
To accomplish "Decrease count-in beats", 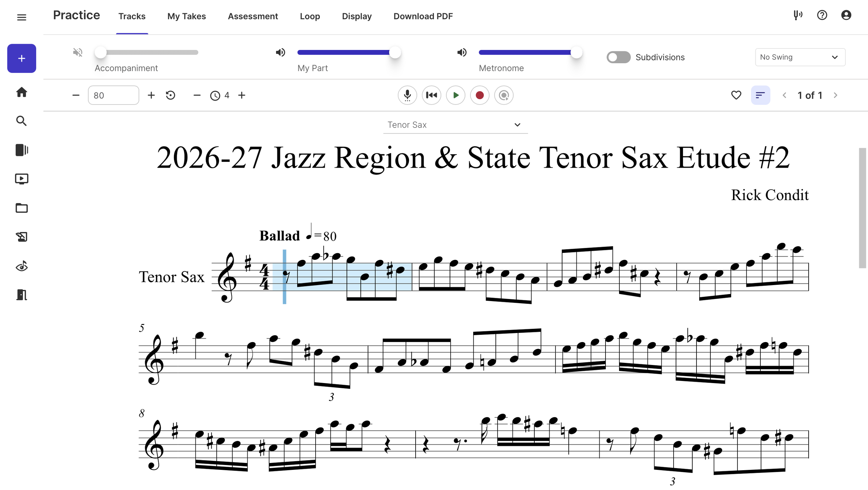I will (x=197, y=95).
